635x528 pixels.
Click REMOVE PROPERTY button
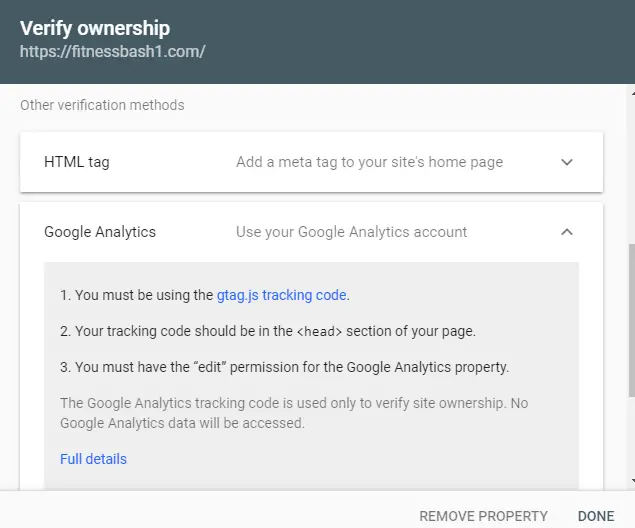(483, 516)
